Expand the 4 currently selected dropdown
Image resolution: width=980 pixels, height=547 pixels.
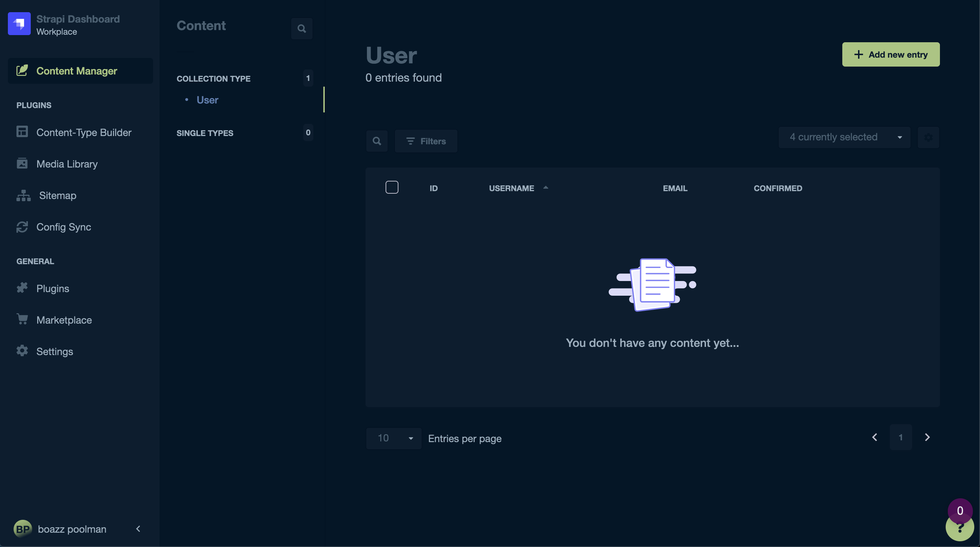click(x=844, y=137)
